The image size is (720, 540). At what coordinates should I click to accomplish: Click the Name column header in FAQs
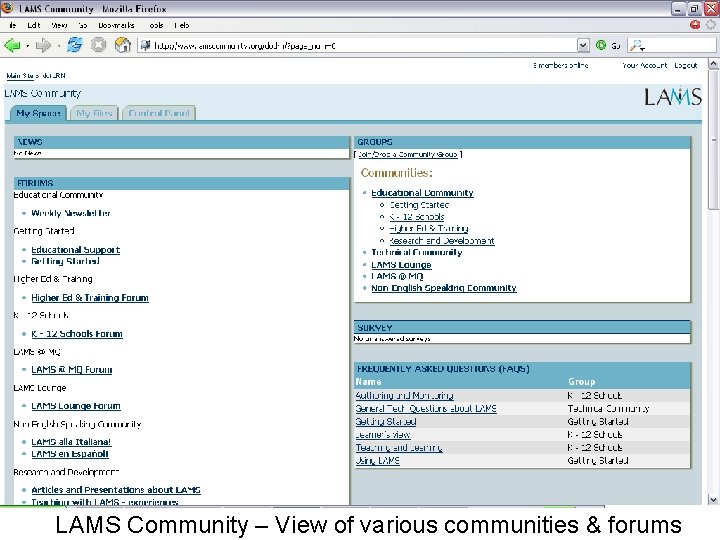[x=368, y=382]
